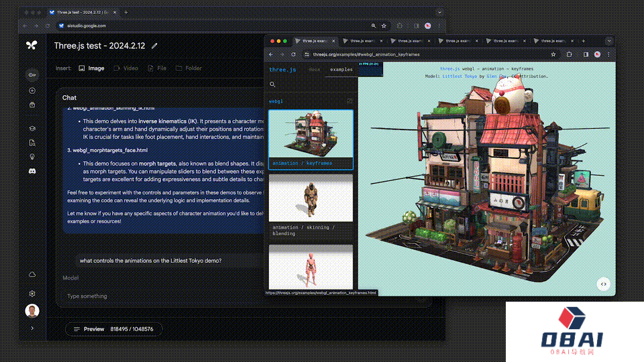Reload the aistudio.google.com page
This screenshot has height=362, width=644.
(48, 26)
